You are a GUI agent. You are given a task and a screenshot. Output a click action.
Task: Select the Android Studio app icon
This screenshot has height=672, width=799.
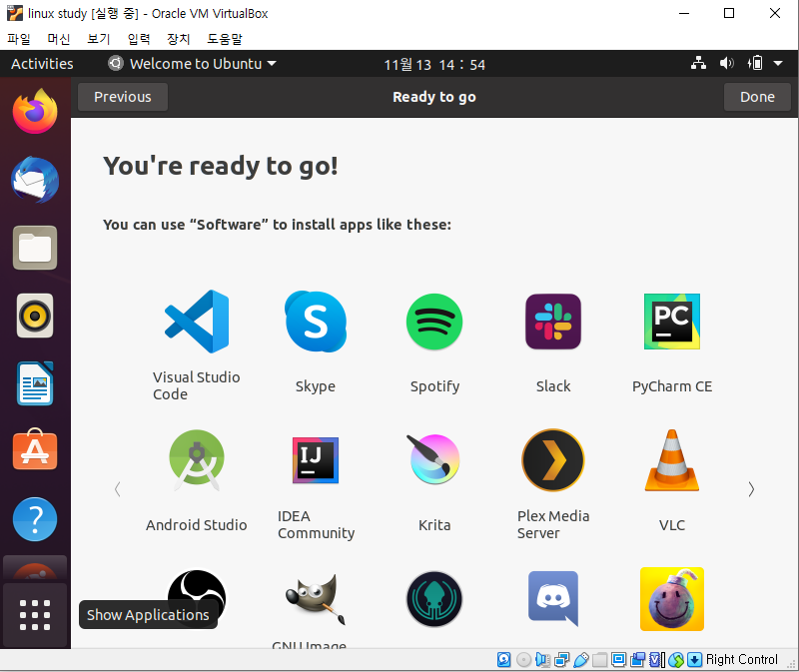pyautogui.click(x=197, y=460)
